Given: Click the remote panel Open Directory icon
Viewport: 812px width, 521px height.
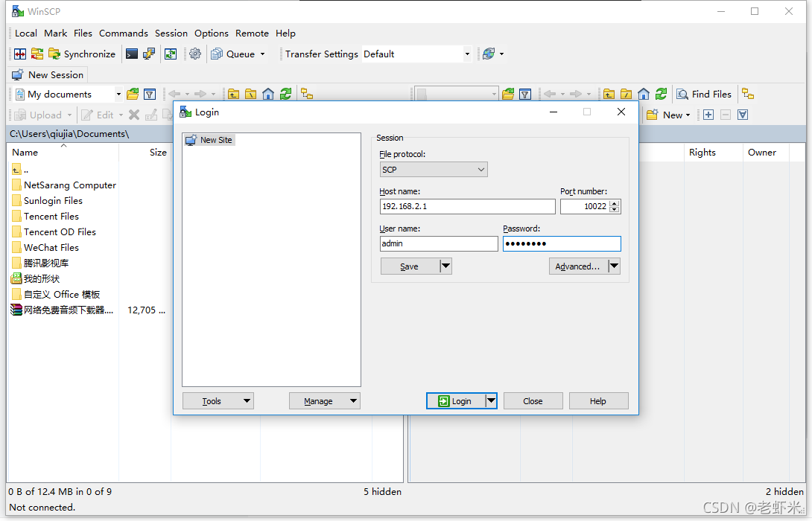Looking at the screenshot, I should click(508, 95).
